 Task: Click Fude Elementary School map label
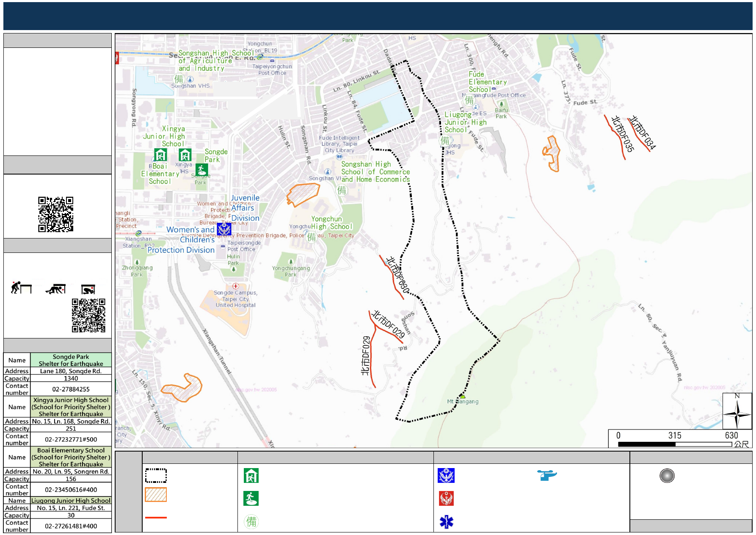[x=488, y=82]
